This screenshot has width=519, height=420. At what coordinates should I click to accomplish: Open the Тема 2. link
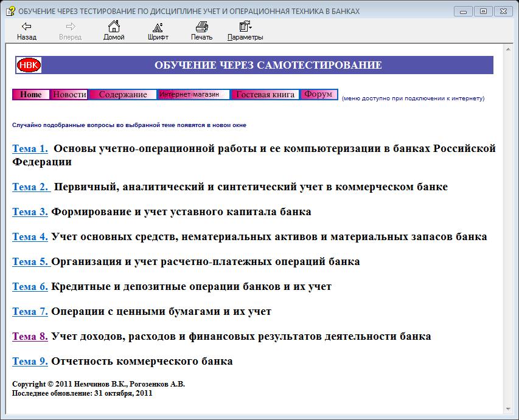pos(31,187)
